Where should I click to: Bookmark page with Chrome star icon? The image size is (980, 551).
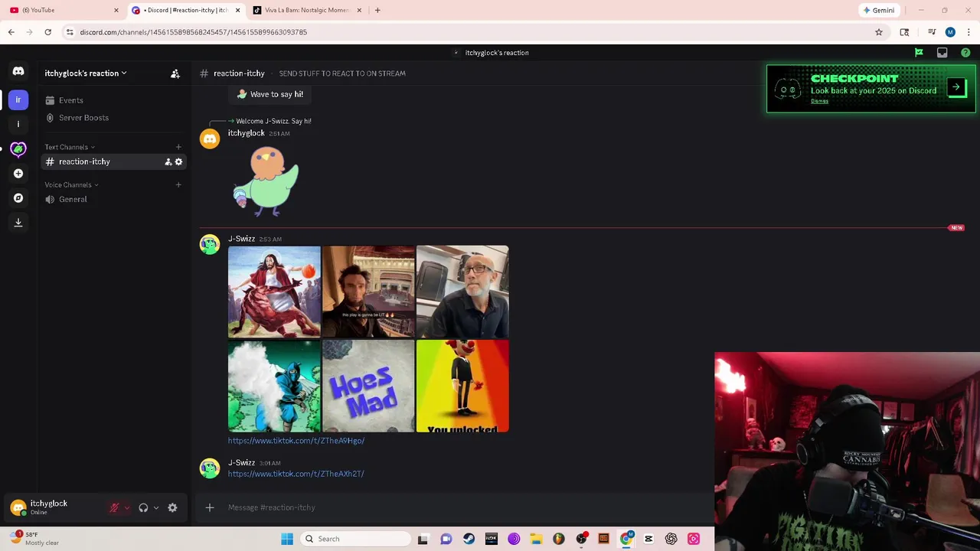pos(879,32)
